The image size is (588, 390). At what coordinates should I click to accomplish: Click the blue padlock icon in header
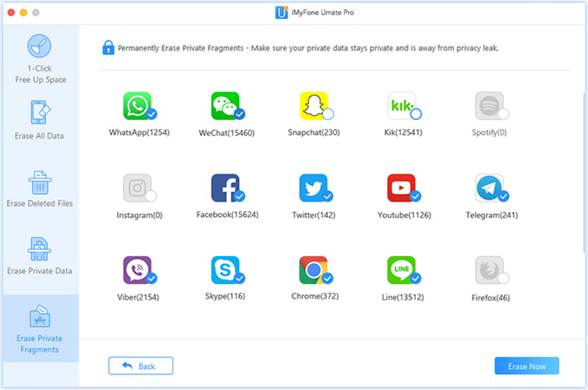point(108,47)
